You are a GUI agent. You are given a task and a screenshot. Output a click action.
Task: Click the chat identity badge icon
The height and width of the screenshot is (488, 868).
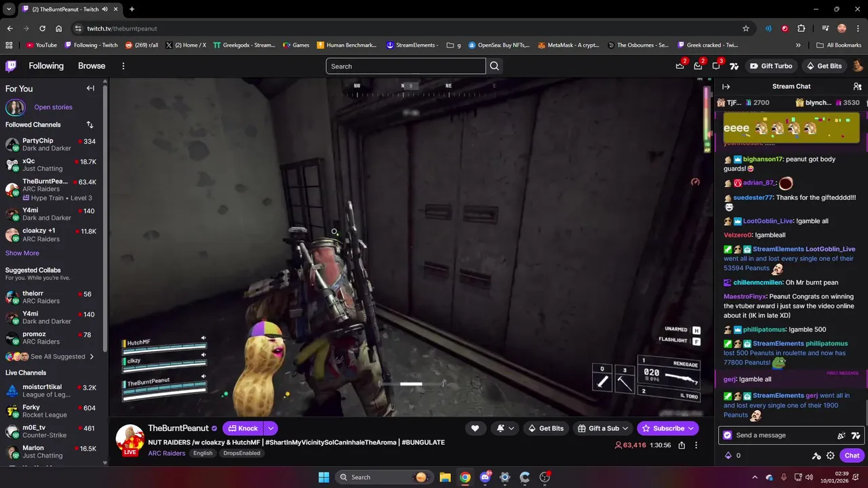(728, 435)
